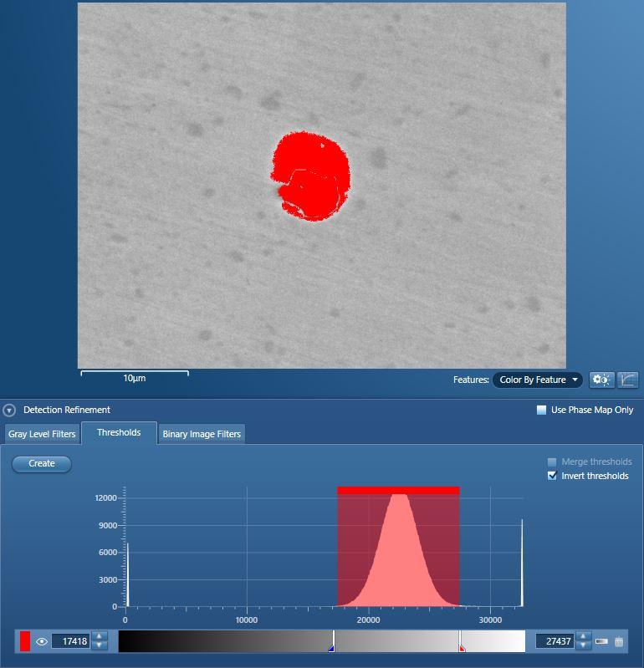Viewport: 644px width, 668px height.
Task: Decrease upper threshold value 27437
Action: pos(584,646)
